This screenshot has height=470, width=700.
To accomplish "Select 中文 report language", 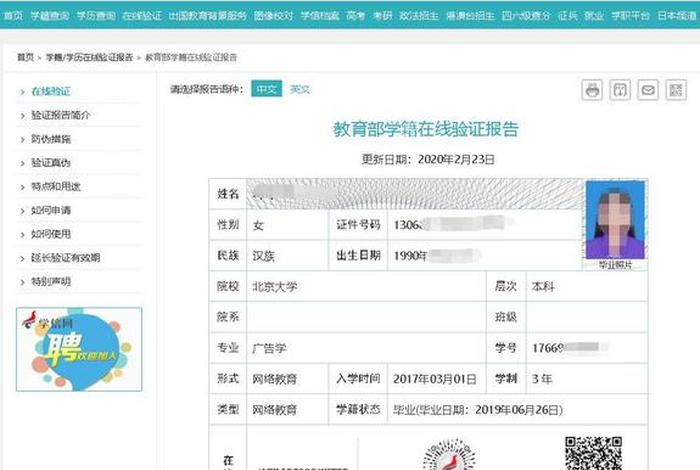I will coord(267,89).
